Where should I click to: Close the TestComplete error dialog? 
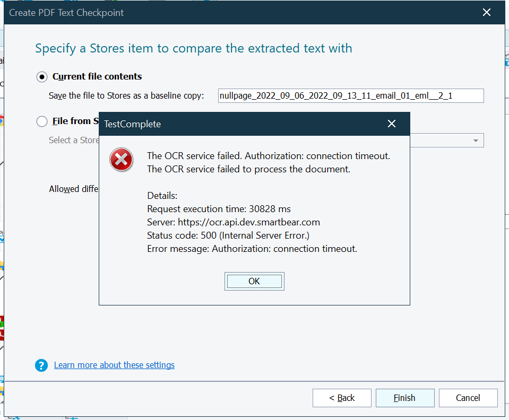[x=254, y=281]
